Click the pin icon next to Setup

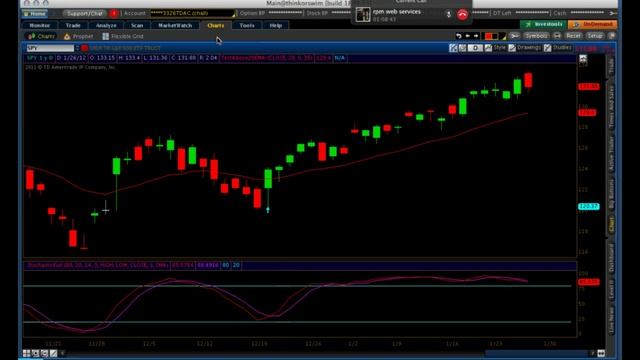[x=611, y=36]
